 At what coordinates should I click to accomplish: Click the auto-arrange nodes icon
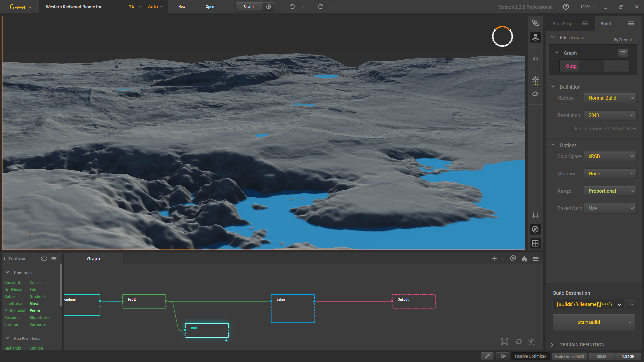tap(531, 342)
